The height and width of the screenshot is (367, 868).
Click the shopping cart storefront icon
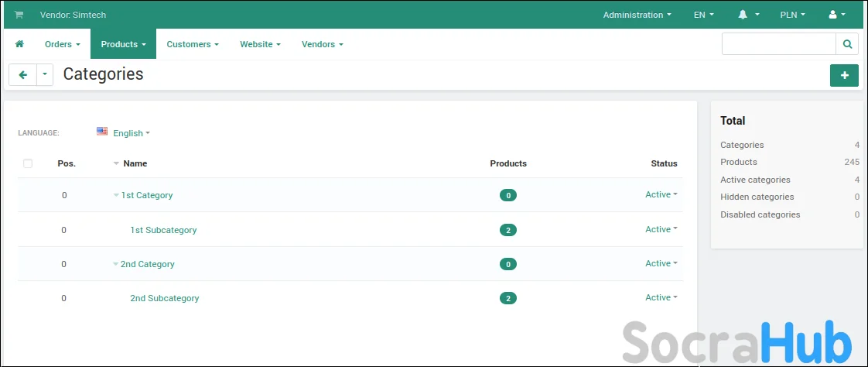click(x=19, y=15)
